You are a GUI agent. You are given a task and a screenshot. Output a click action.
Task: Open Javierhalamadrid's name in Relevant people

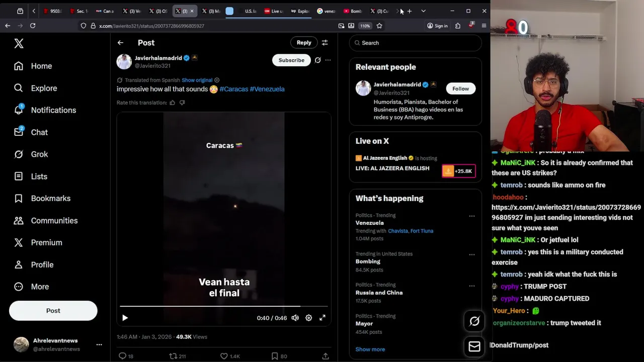point(397,84)
